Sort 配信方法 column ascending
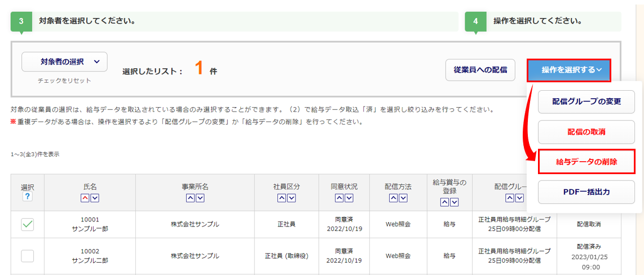The height and width of the screenshot is (275, 644). click(393, 198)
